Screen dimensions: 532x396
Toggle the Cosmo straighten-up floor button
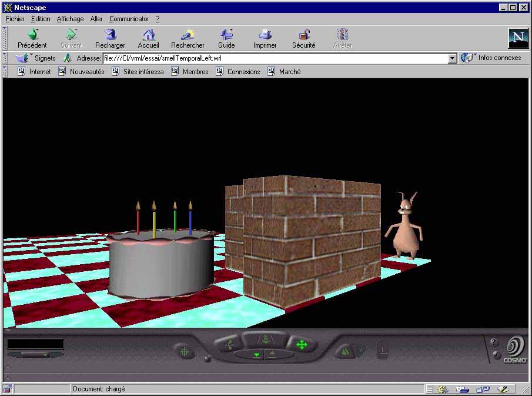coord(382,351)
